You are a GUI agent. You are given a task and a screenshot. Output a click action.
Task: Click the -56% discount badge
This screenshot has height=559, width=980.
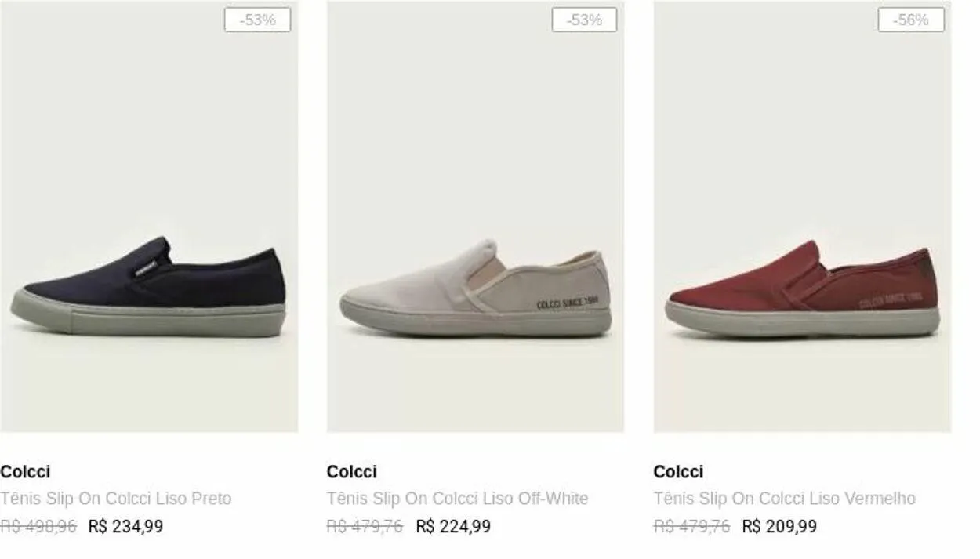pos(911,20)
